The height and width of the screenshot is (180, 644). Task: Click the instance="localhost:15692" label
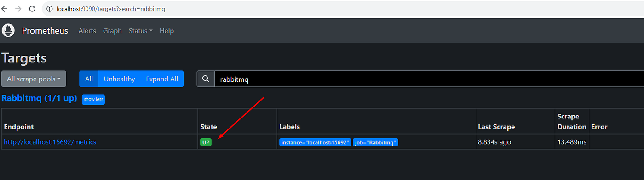coord(315,142)
